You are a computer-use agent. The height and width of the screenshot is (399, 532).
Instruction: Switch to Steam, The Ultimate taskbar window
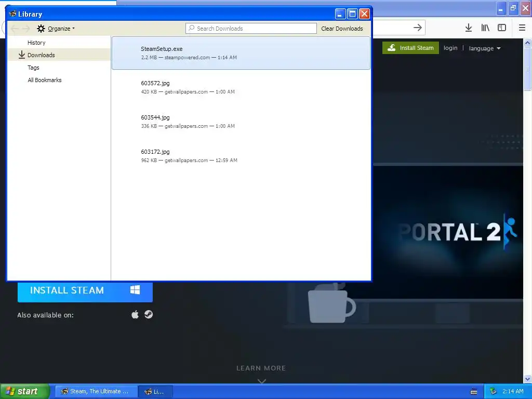pyautogui.click(x=96, y=392)
